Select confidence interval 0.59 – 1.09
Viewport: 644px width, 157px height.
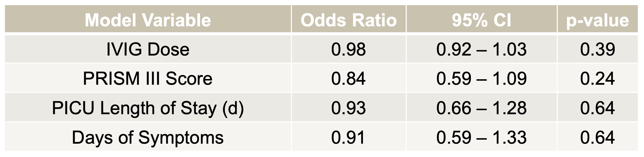(481, 78)
